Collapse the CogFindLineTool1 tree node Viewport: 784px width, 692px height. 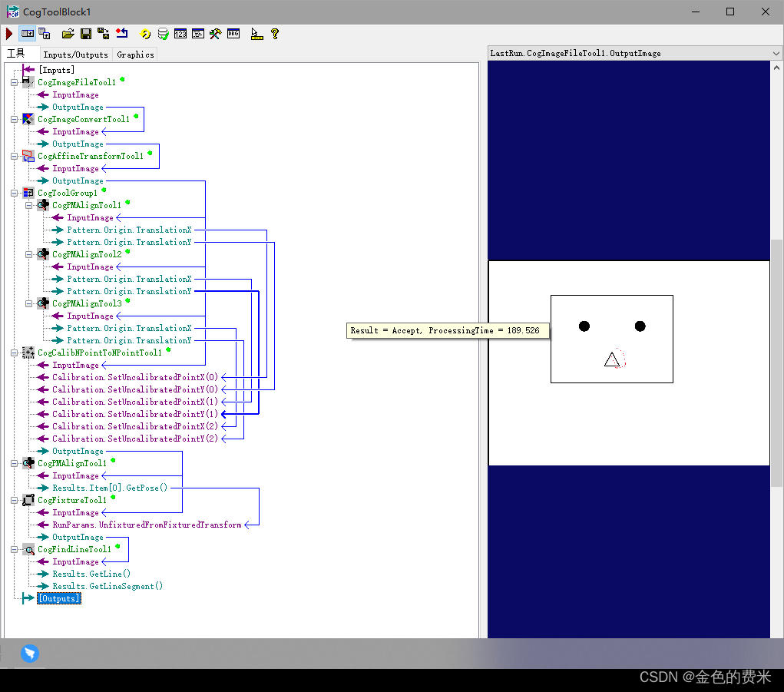(x=15, y=549)
